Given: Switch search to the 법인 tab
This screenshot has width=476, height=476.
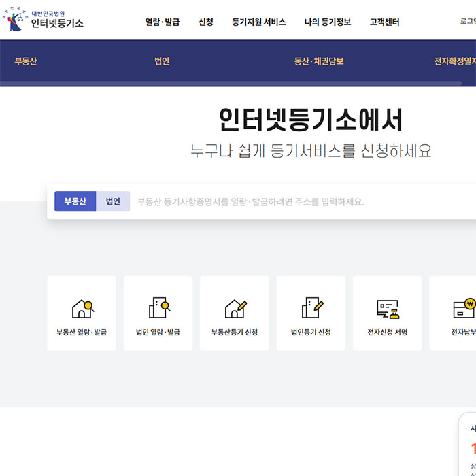Looking at the screenshot, I should coord(113,201).
